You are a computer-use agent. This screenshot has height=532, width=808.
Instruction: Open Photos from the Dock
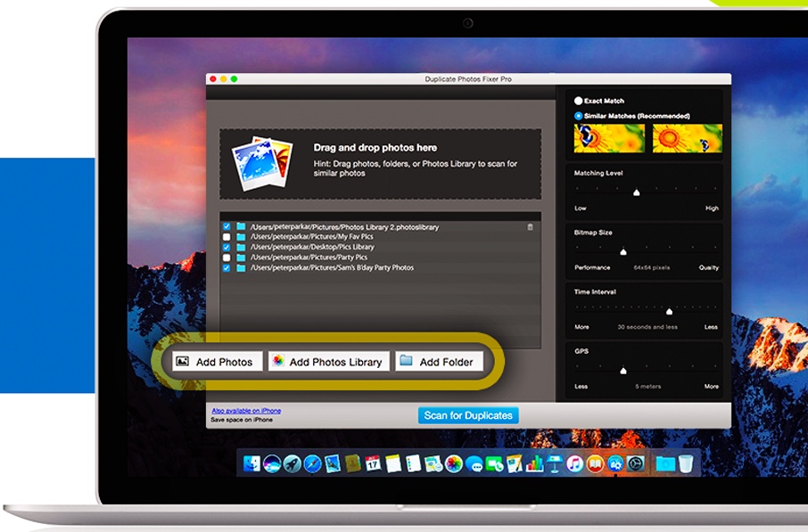(x=451, y=463)
